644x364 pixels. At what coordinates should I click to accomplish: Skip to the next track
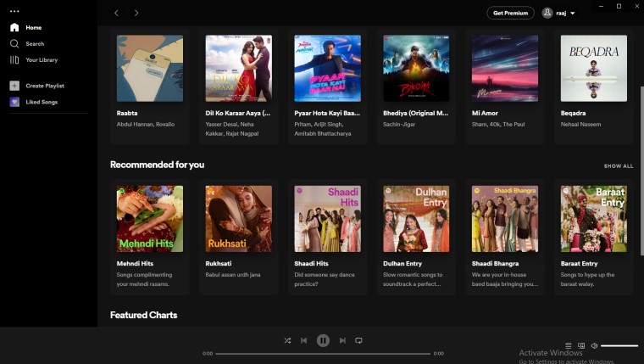pos(342,340)
